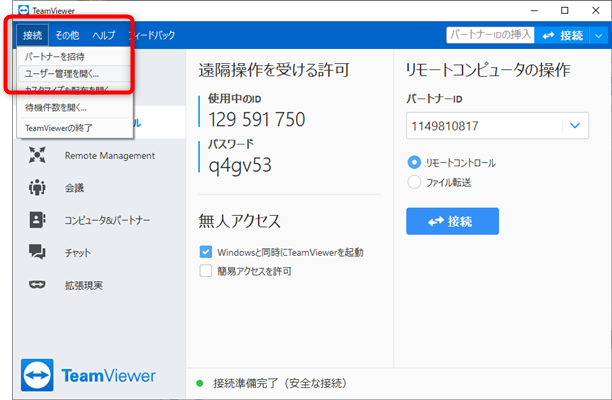This screenshot has height=400, width=612.
Task: Click the password value q4gv53
Action: pyautogui.click(x=240, y=165)
